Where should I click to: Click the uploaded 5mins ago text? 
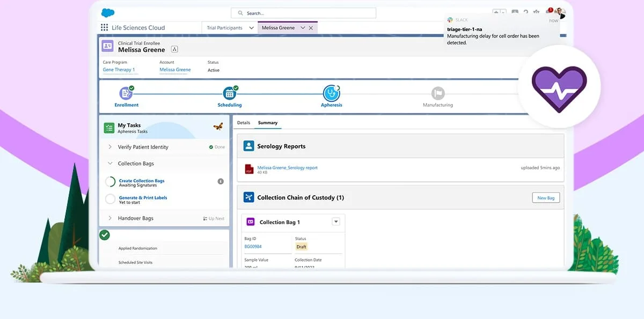click(540, 168)
